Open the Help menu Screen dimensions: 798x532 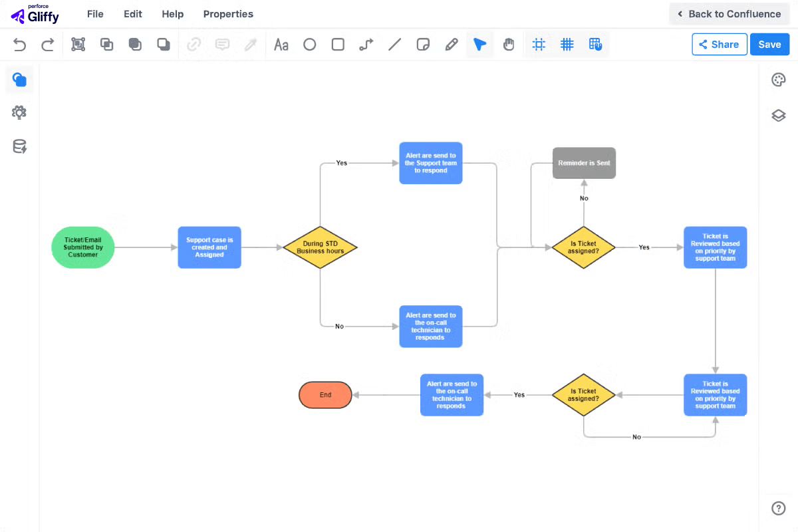(x=173, y=14)
